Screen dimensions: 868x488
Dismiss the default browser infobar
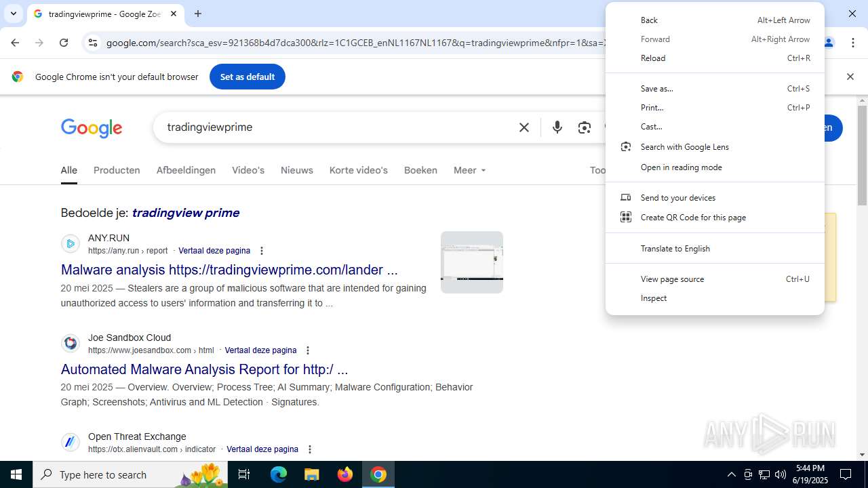pos(850,77)
